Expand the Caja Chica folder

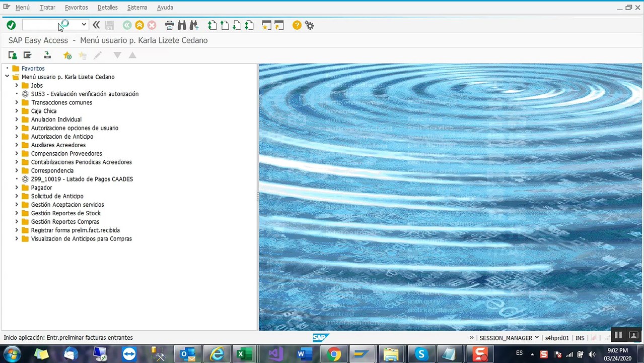tap(17, 111)
